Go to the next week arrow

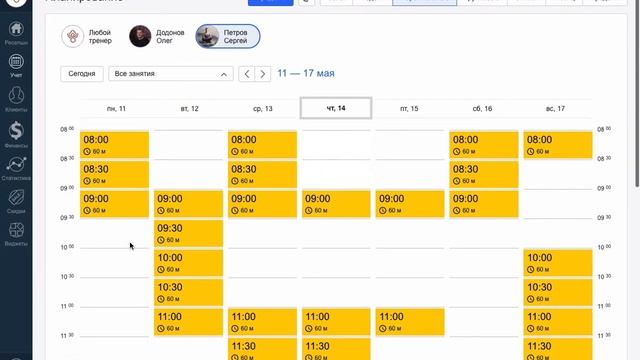pyautogui.click(x=263, y=74)
